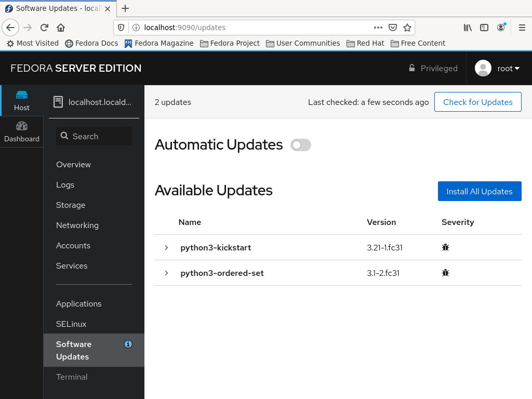Open the Fedora Project bookmark folder
This screenshot has width=532, height=399.
[x=230, y=43]
